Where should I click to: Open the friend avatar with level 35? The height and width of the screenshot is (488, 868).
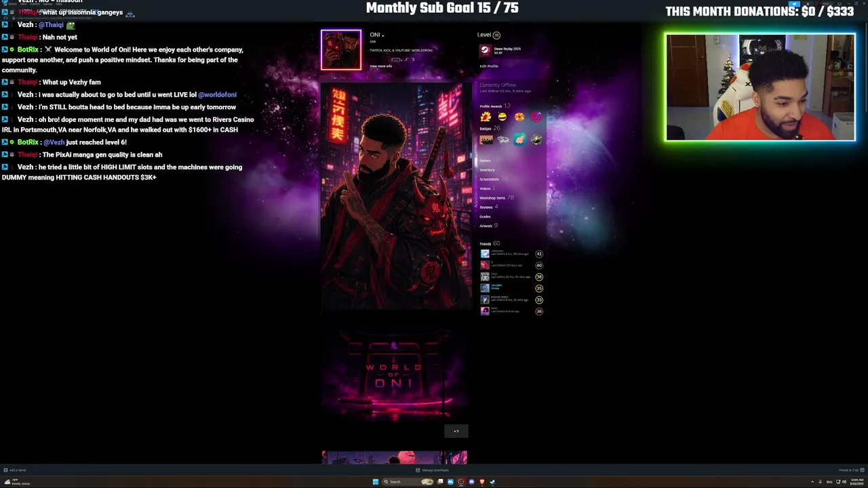(485, 288)
